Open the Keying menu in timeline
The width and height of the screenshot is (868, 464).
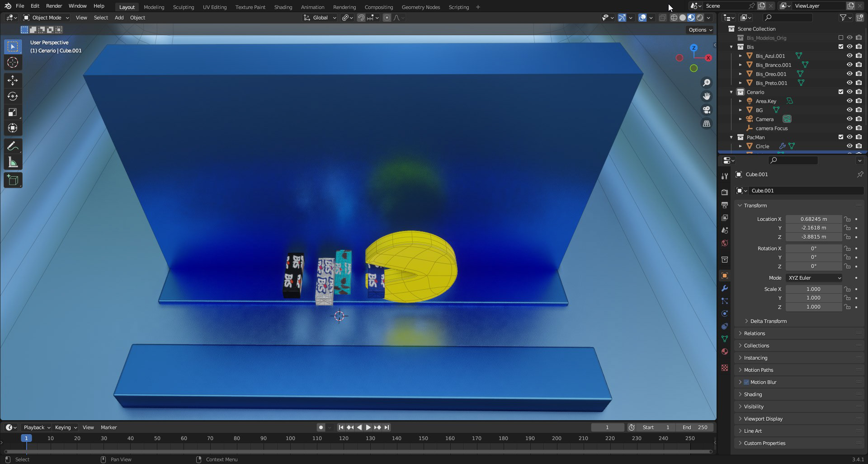66,427
